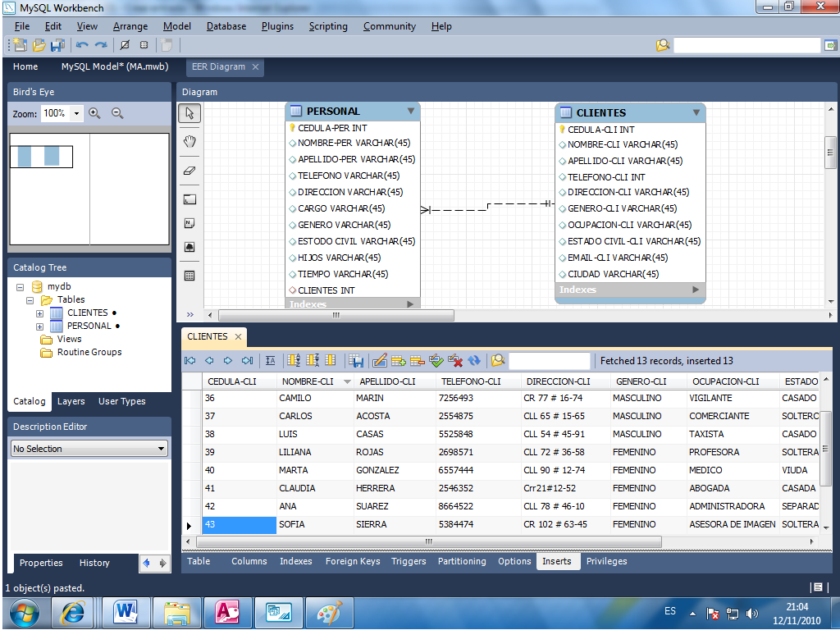840x630 pixels.
Task: Sort column descending Z to A
Action: point(313,361)
